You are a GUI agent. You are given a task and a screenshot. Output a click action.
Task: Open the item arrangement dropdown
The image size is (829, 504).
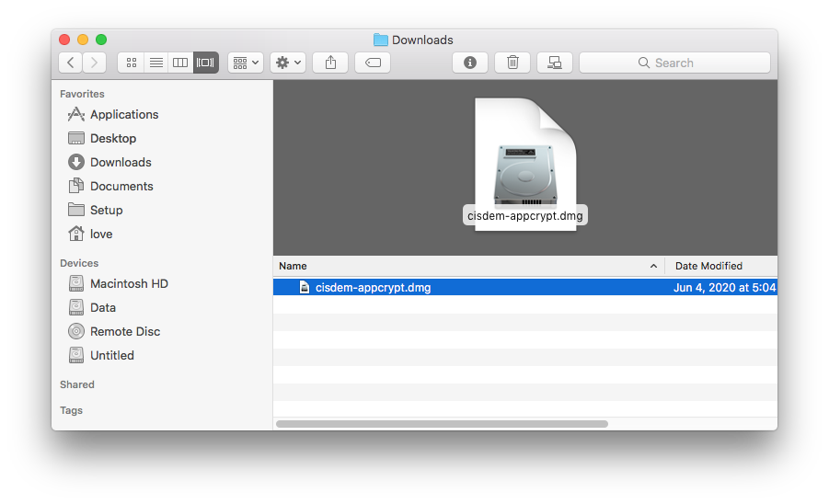pos(246,63)
